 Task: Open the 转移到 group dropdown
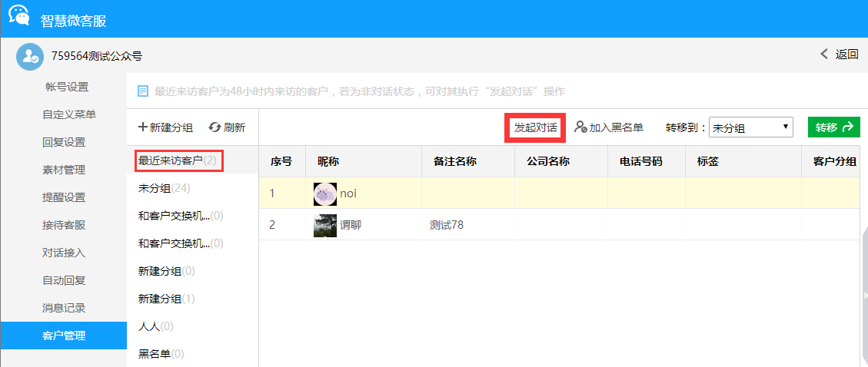point(750,127)
